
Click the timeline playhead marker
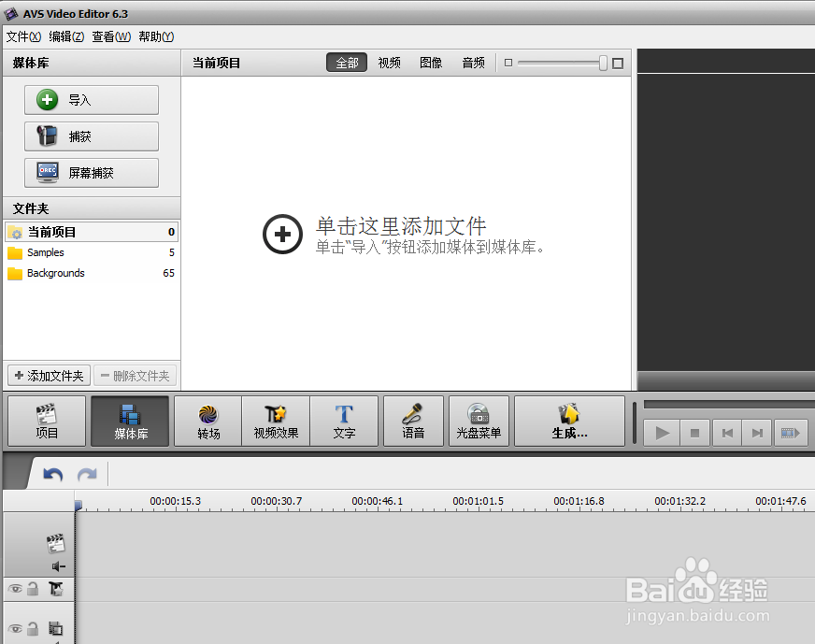pyautogui.click(x=78, y=506)
